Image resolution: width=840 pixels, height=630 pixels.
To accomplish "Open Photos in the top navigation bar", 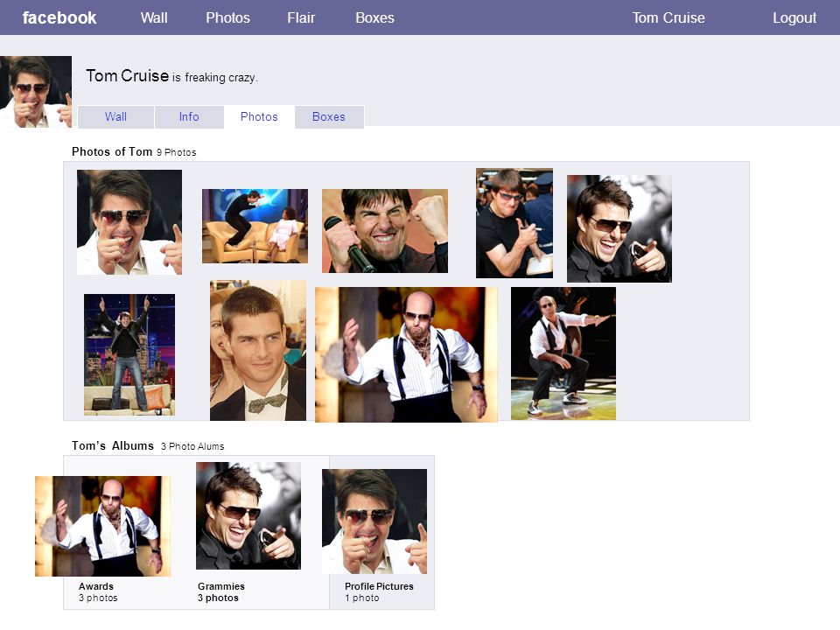I will coord(227,17).
